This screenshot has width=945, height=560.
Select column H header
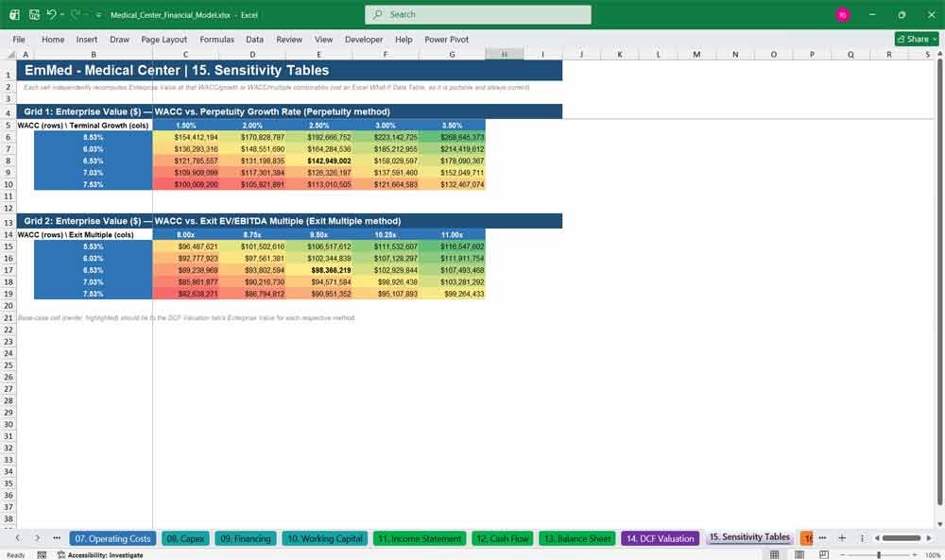click(x=505, y=54)
